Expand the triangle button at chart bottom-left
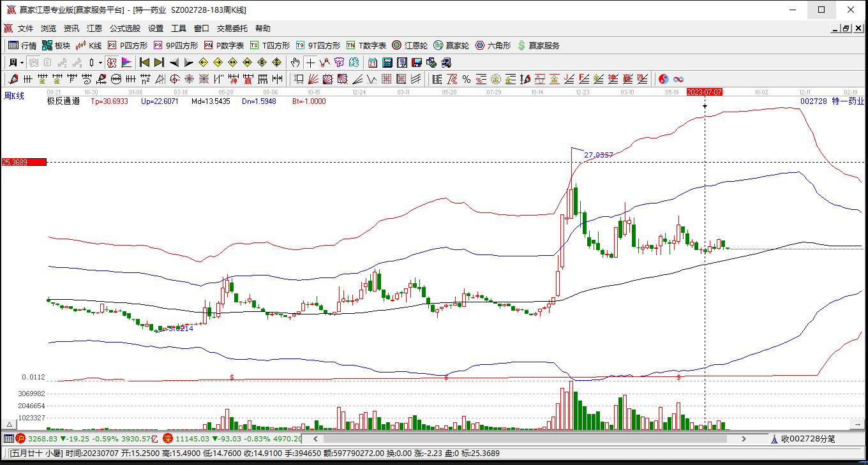The width and height of the screenshot is (868, 465). pos(10,424)
